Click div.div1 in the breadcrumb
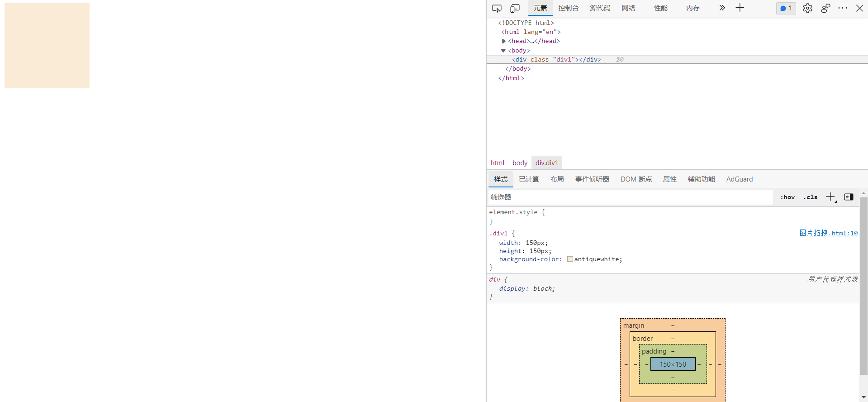This screenshot has height=402, width=868. point(547,163)
